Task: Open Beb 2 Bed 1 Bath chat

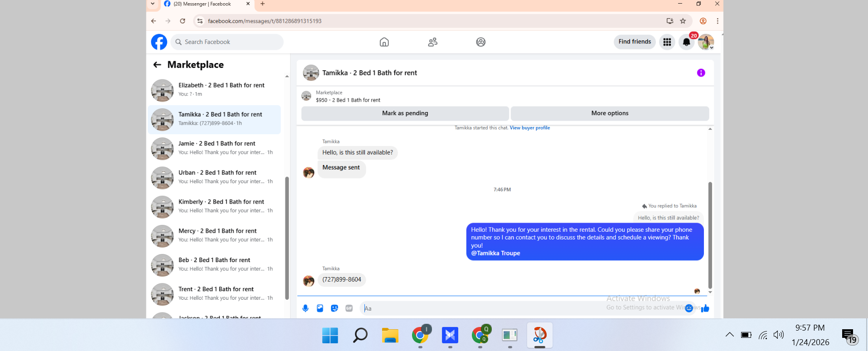Action: 214,265
